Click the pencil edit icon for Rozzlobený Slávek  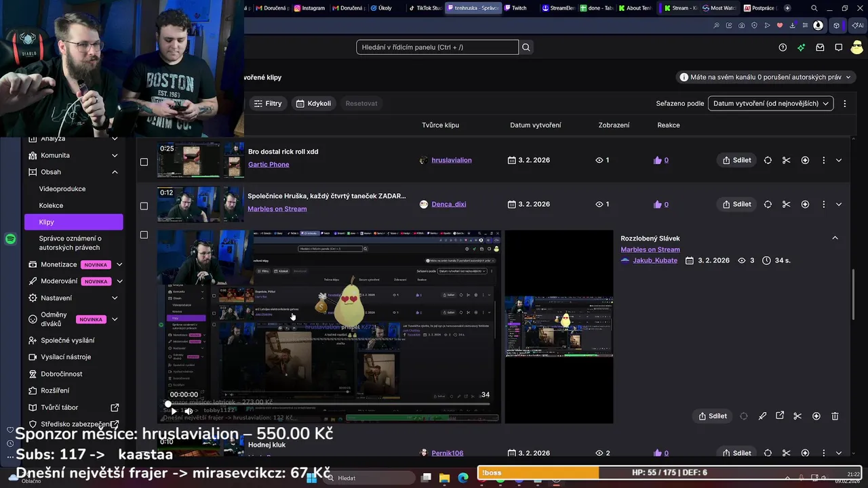pyautogui.click(x=762, y=416)
